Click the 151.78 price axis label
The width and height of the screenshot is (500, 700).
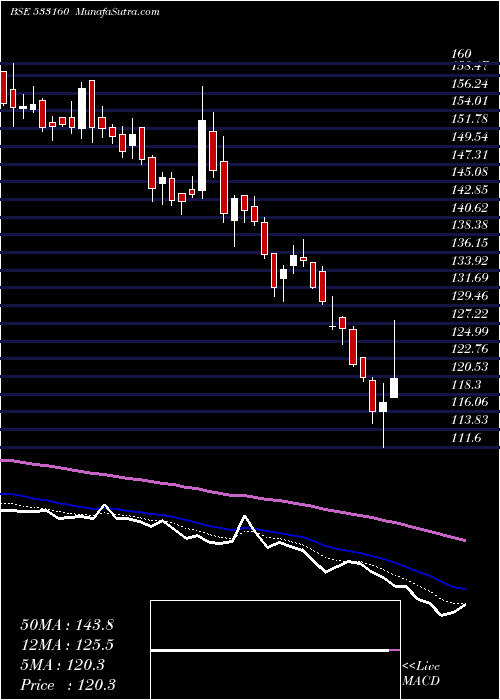[470, 119]
